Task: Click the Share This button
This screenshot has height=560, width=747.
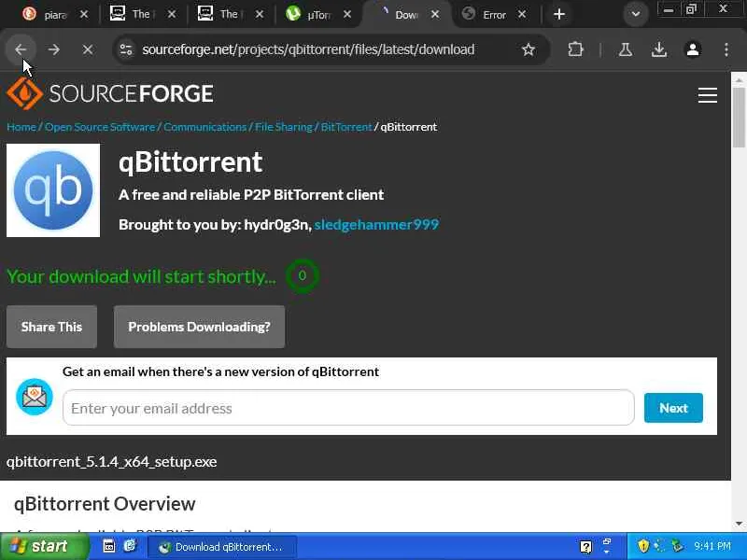Action: [52, 327]
